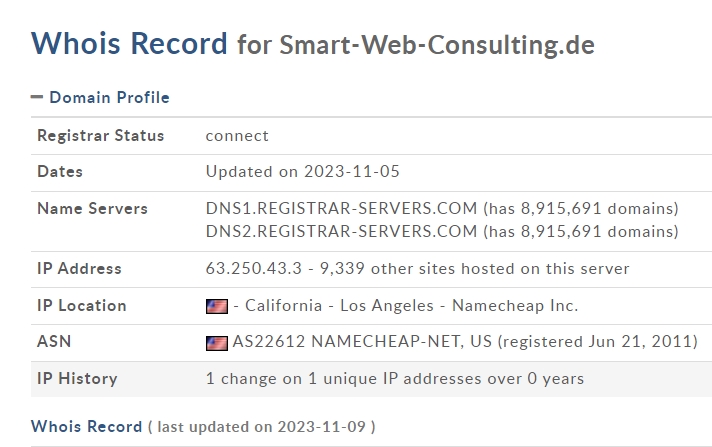Image resolution: width=712 pixels, height=447 pixels.
Task: Click the Domain Profile heading
Action: coord(109,97)
